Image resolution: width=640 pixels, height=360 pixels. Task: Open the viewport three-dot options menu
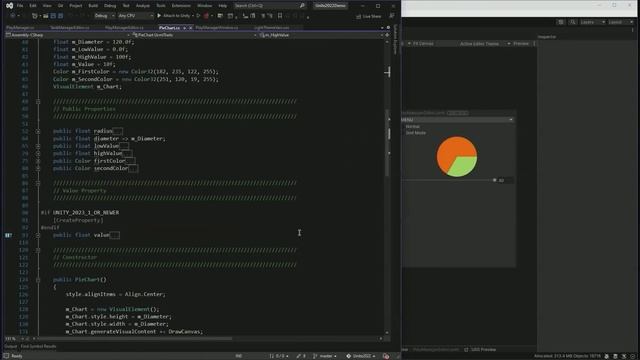point(534,44)
